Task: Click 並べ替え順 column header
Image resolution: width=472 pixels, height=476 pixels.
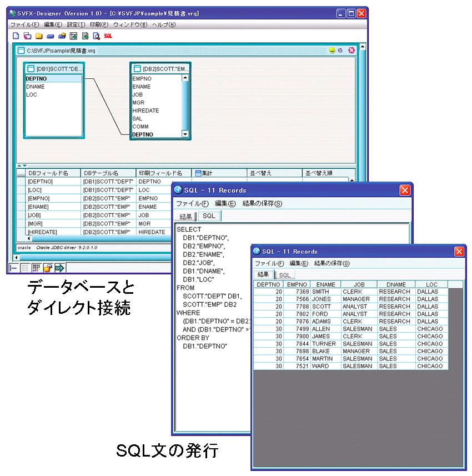Action: click(x=329, y=173)
